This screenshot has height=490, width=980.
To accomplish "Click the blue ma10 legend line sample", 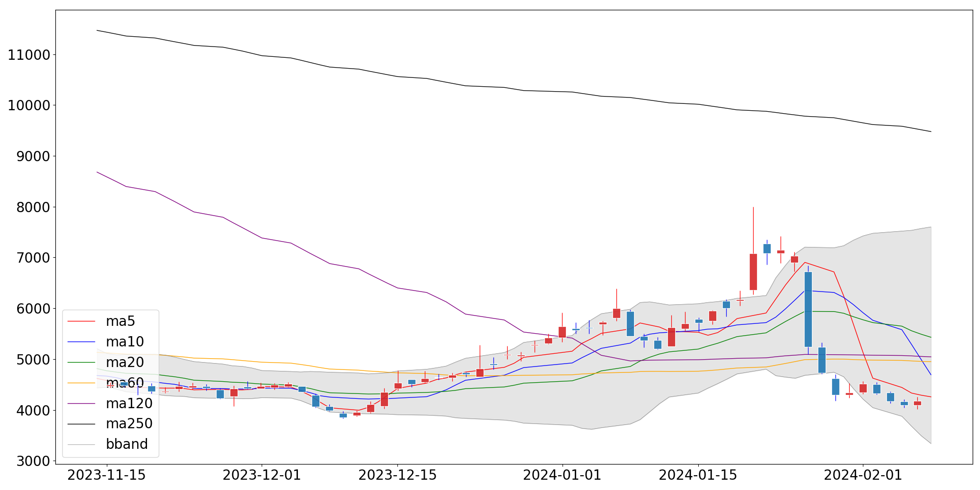I will tap(81, 342).
